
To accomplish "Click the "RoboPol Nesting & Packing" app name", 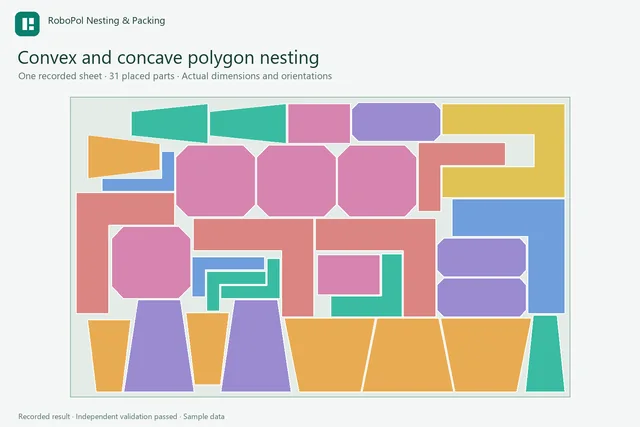I will click(107, 21).
